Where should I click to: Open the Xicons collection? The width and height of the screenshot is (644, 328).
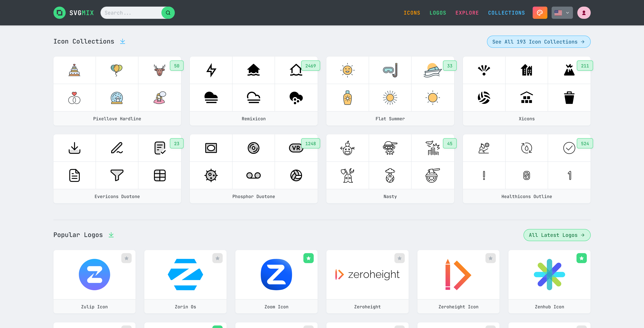[x=527, y=119]
